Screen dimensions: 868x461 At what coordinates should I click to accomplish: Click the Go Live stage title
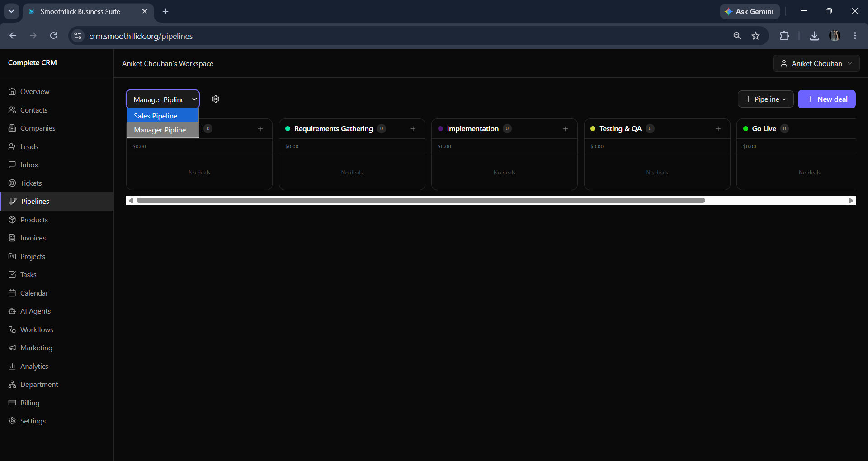764,128
